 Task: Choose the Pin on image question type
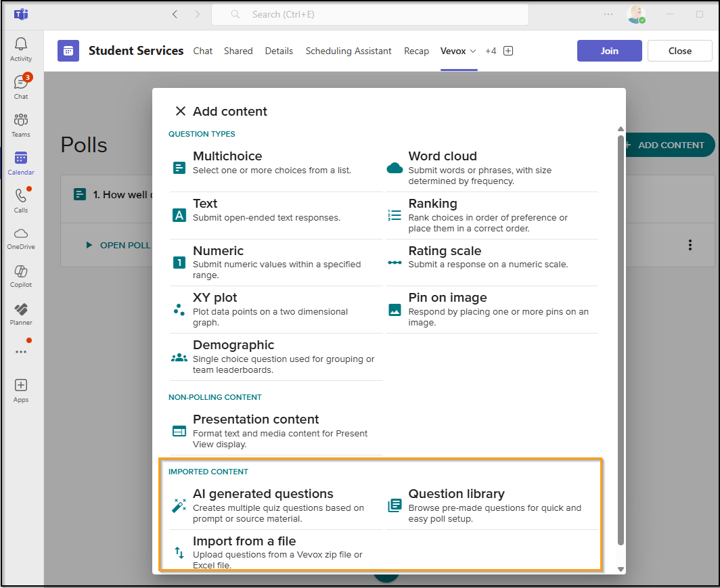click(x=492, y=310)
